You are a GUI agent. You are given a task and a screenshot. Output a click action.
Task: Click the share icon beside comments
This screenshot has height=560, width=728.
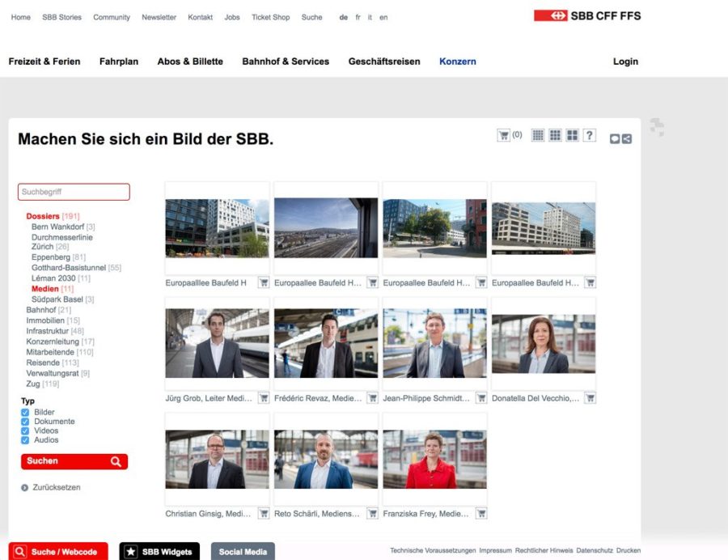627,139
